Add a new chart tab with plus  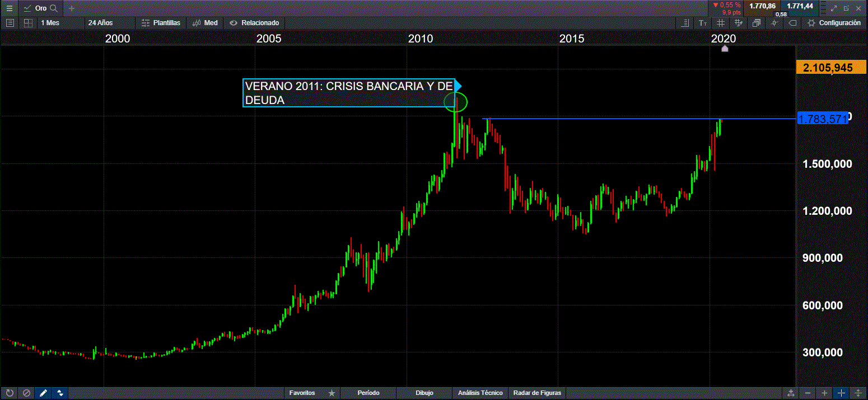(x=71, y=8)
